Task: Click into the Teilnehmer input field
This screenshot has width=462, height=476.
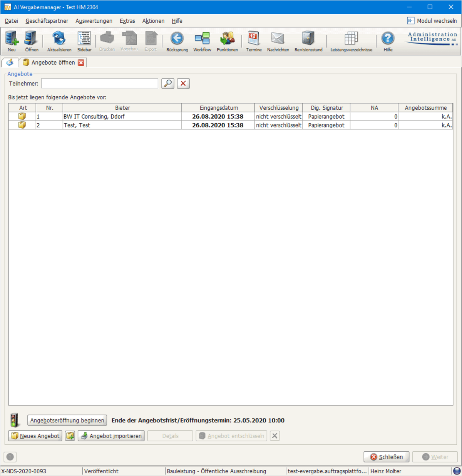Action: (x=99, y=84)
